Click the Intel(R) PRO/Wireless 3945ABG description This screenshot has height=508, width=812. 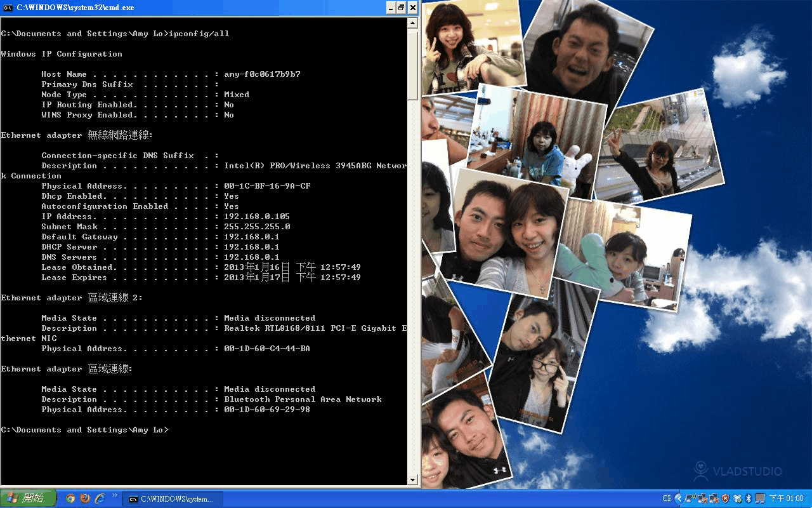315,166
